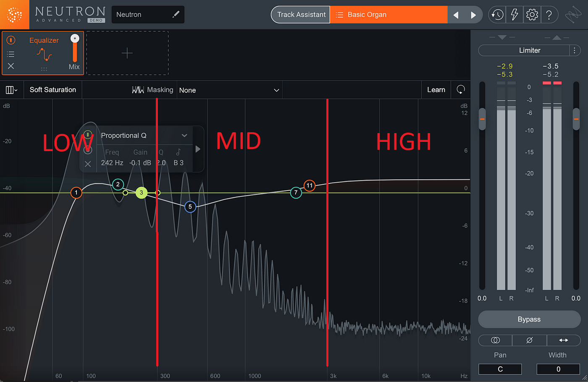Click the output peak reading -3.5
Image resolution: width=588 pixels, height=382 pixels.
tap(551, 66)
